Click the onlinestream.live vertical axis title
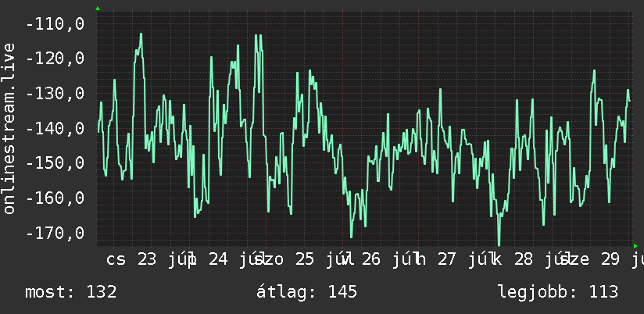 [x=9, y=128]
